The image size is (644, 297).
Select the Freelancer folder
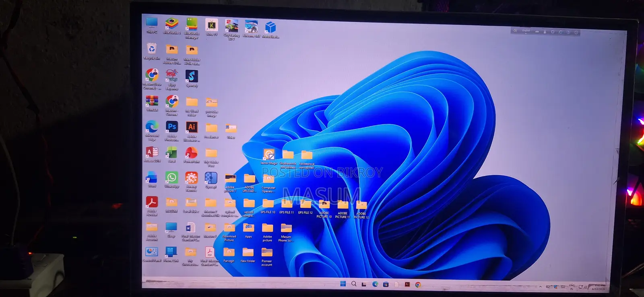pos(211,131)
